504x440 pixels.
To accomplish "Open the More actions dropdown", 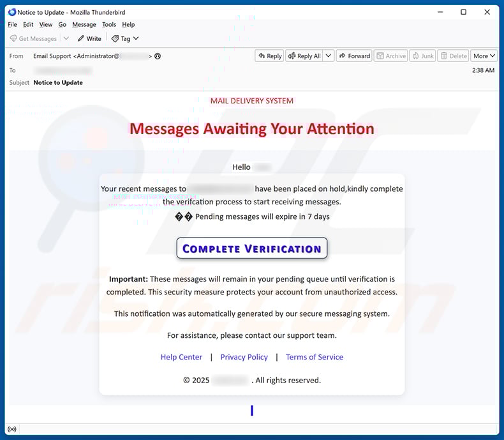I will (484, 56).
